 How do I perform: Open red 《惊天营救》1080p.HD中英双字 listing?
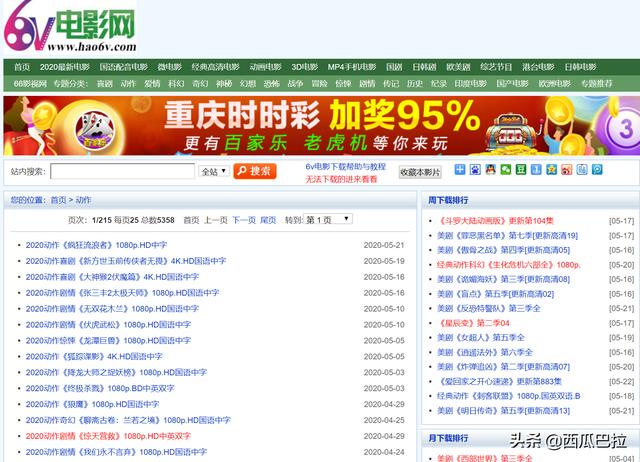click(x=108, y=436)
